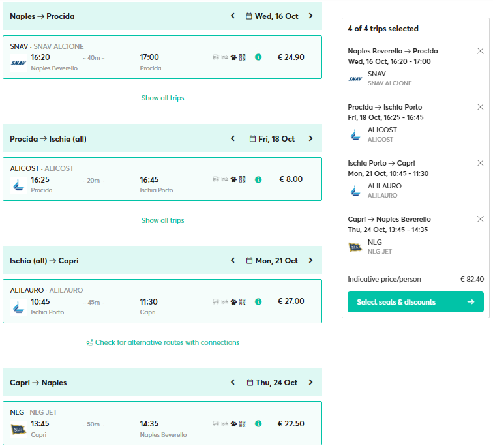Click greyed cabin icon on SNAV trip
The height and width of the screenshot is (448, 493).
[224, 57]
